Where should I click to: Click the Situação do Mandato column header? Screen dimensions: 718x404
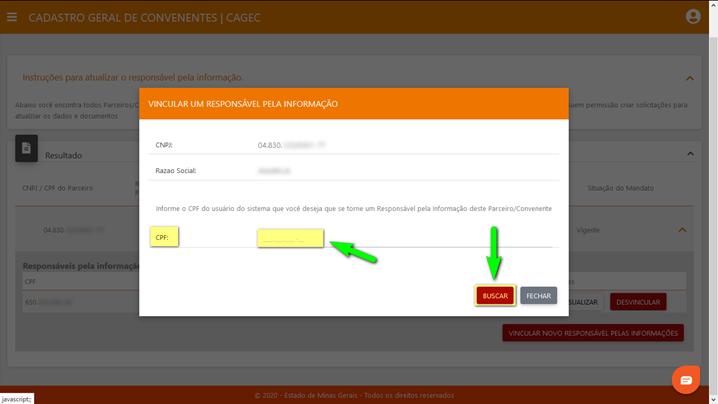pyautogui.click(x=620, y=188)
